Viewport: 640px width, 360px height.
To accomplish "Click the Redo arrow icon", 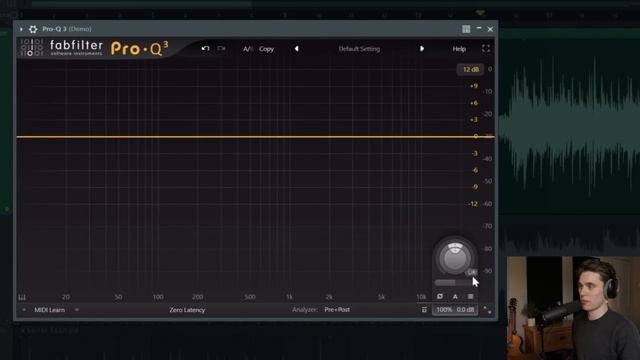I will [221, 49].
